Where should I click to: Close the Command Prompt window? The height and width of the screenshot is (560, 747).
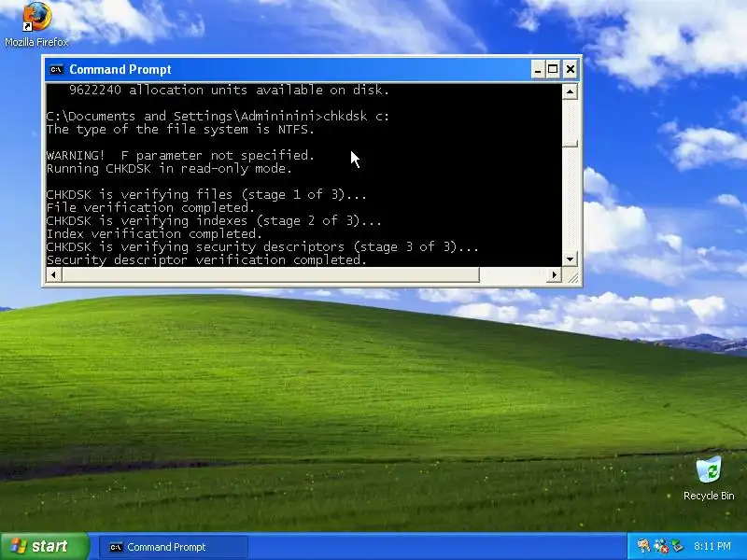pyautogui.click(x=571, y=69)
